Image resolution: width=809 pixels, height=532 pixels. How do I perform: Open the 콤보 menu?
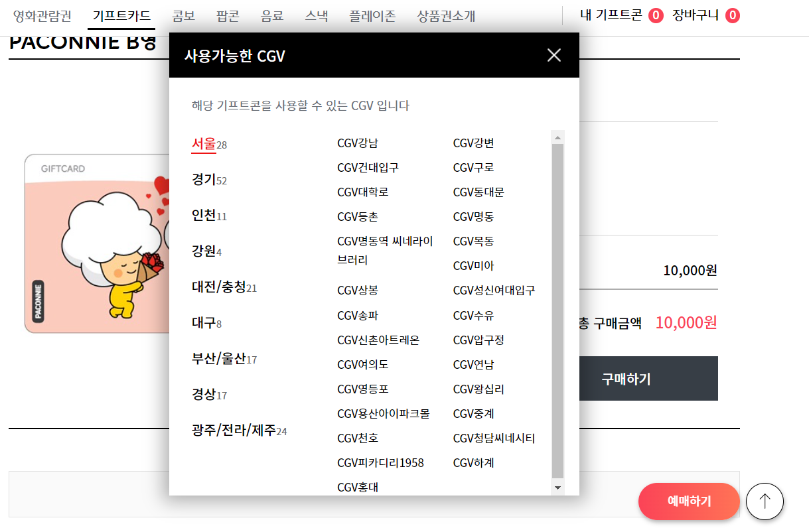point(183,16)
